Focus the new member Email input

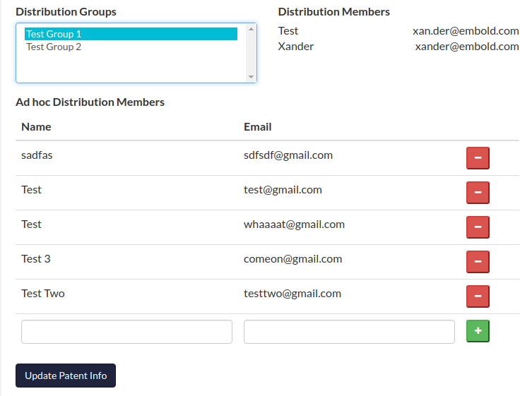349,332
